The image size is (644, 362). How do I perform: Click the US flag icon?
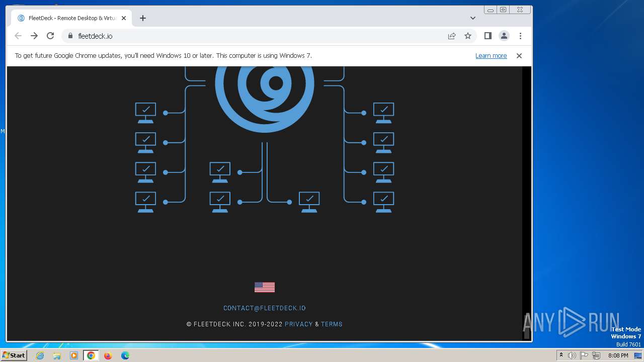265,287
